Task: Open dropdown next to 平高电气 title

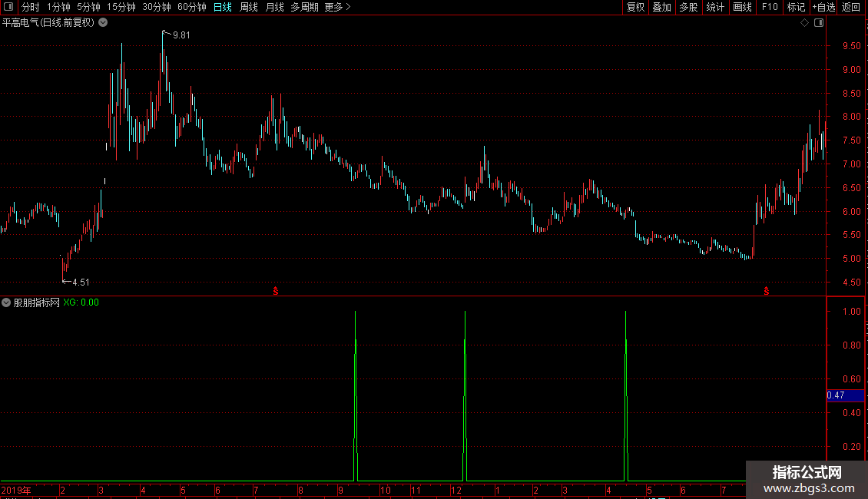Action: tap(103, 23)
